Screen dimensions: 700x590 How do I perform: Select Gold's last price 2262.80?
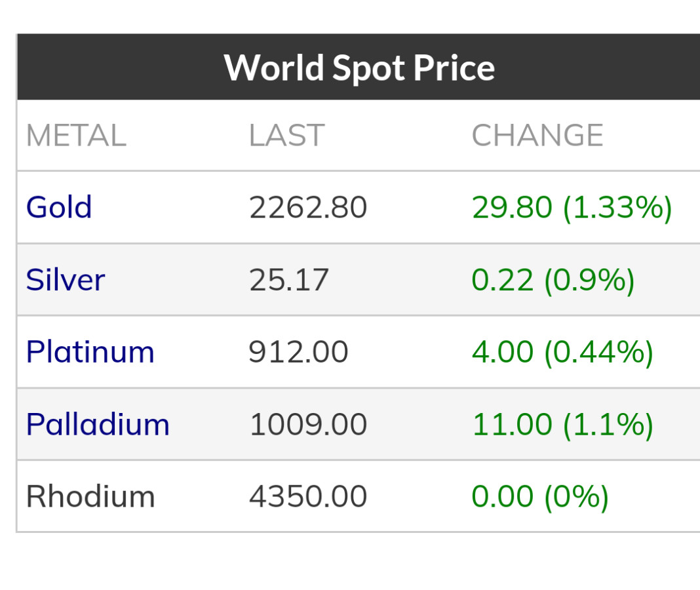(308, 207)
